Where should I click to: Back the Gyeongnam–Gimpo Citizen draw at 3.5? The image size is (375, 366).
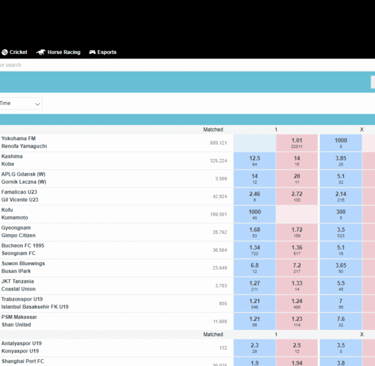(x=341, y=232)
